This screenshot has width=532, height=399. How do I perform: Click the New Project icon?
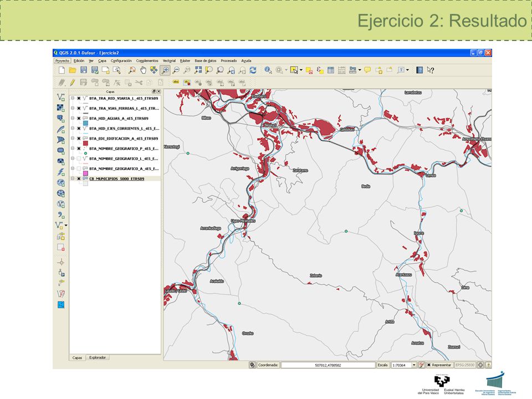coord(62,70)
